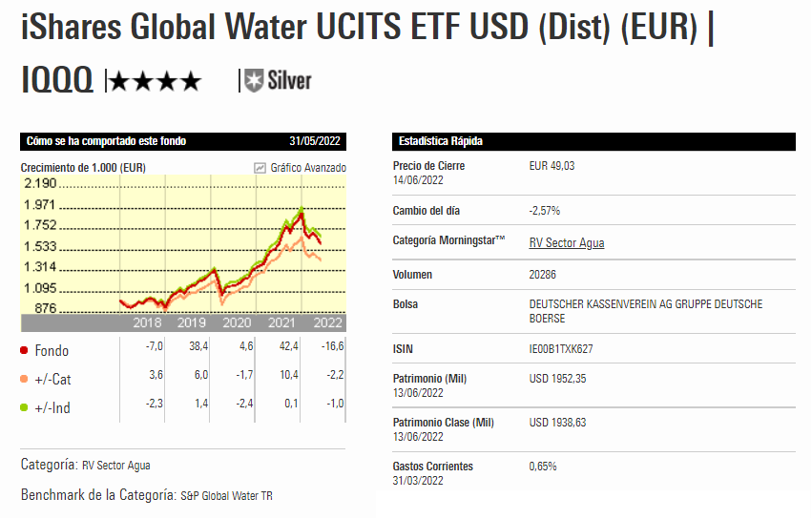Image resolution: width=812 pixels, height=519 pixels.
Task: Click the Gráfico Avanzado chart icon
Action: pyautogui.click(x=260, y=168)
